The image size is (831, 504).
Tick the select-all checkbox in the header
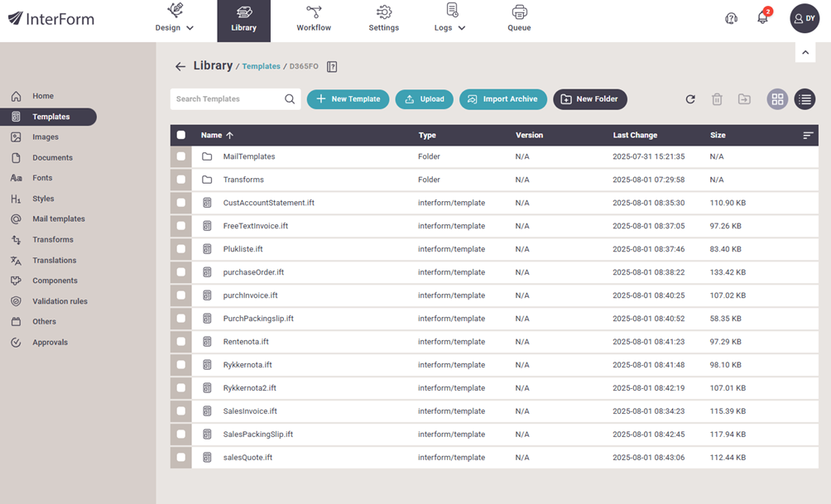(x=181, y=135)
